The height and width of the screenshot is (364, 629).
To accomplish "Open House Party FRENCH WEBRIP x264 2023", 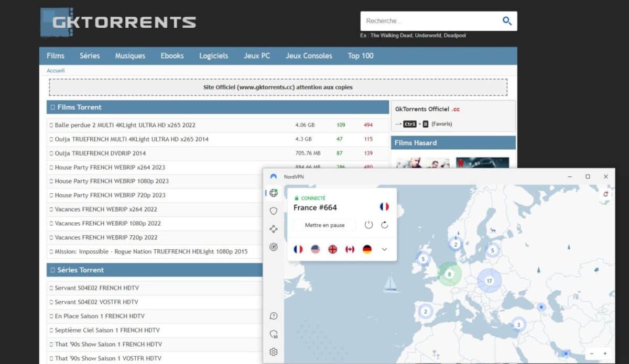I will [x=110, y=168].
